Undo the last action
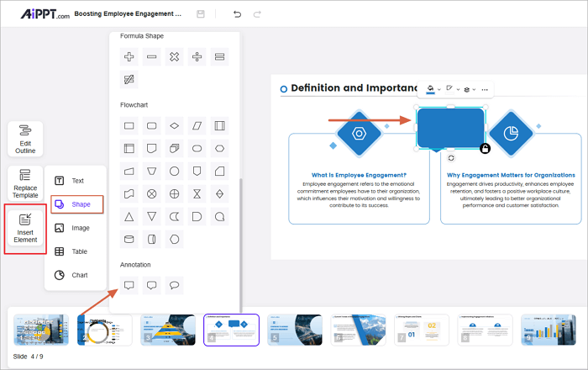 coord(237,14)
